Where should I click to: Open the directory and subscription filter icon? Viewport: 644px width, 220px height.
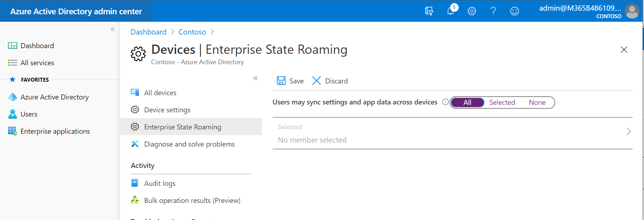click(429, 11)
